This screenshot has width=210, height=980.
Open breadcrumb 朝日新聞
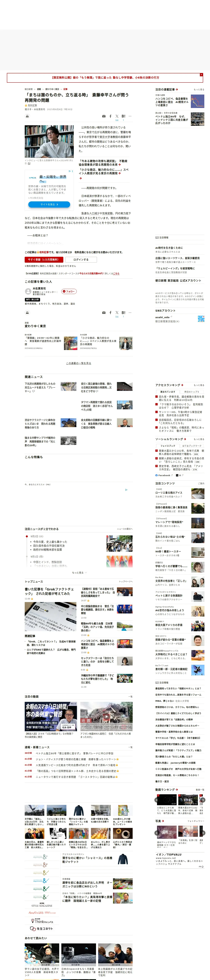pyautogui.click(x=29, y=89)
